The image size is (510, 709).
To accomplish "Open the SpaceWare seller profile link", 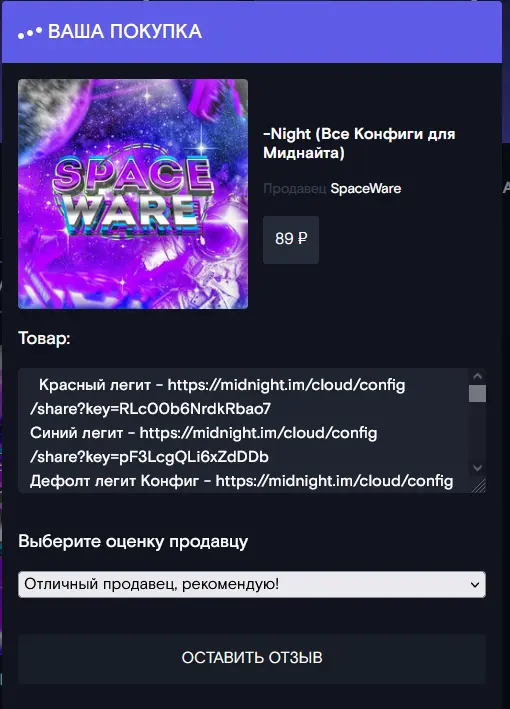I will point(366,188).
